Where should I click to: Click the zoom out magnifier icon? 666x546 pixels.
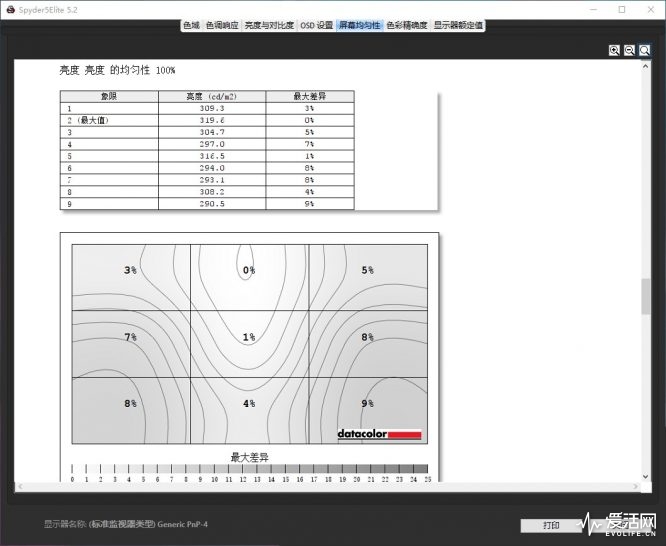coord(629,50)
